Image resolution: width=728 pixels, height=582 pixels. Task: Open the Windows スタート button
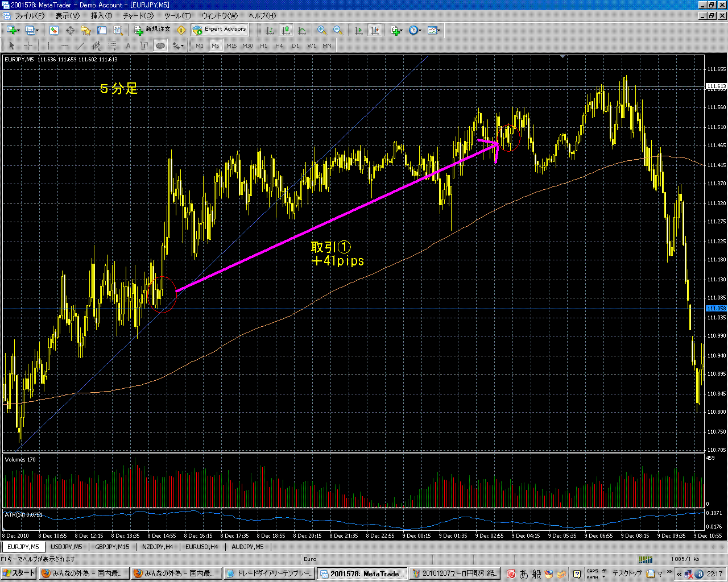tap(19, 573)
